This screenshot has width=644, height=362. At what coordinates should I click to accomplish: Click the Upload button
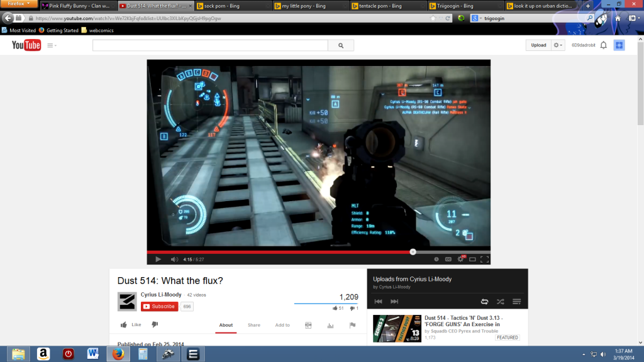(538, 45)
